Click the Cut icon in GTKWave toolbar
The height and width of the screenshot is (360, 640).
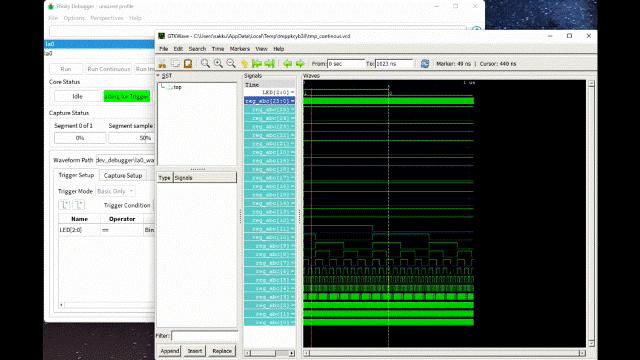(162, 64)
